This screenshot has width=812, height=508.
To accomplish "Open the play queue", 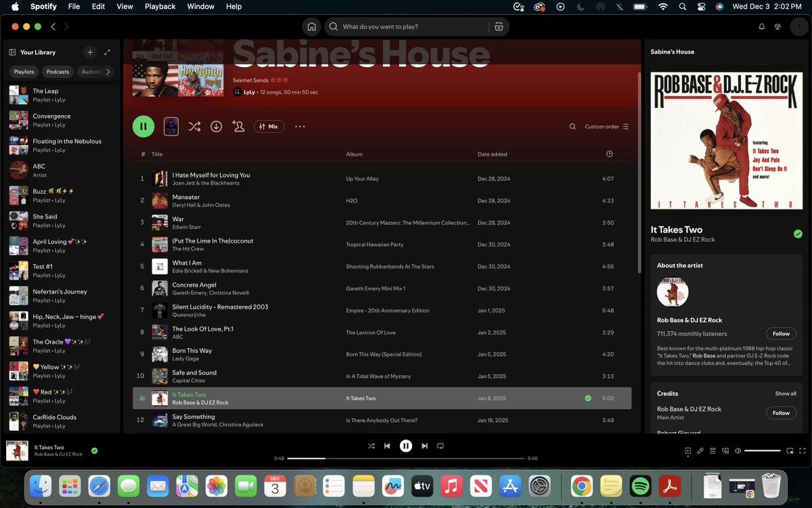I will tap(713, 450).
